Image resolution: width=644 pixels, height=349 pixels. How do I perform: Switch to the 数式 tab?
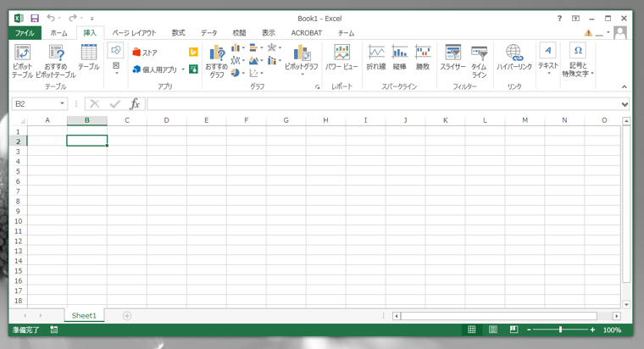click(x=178, y=33)
